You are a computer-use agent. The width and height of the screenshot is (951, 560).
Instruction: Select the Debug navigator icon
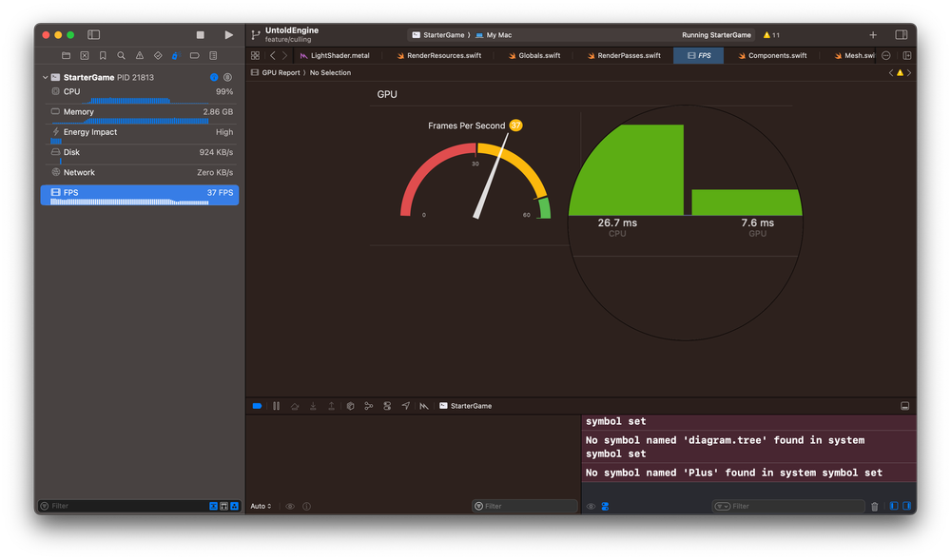pyautogui.click(x=176, y=56)
